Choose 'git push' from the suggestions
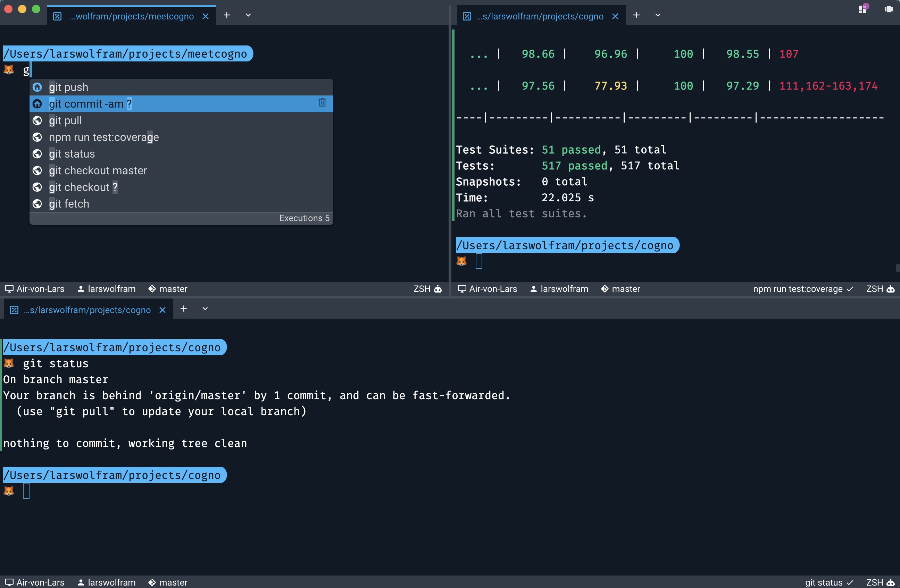 pos(68,87)
